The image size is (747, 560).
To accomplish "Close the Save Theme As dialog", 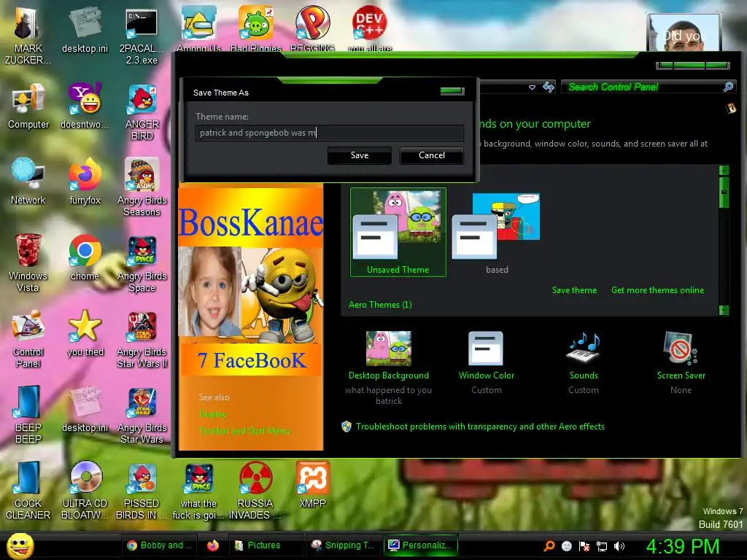I will [452, 90].
